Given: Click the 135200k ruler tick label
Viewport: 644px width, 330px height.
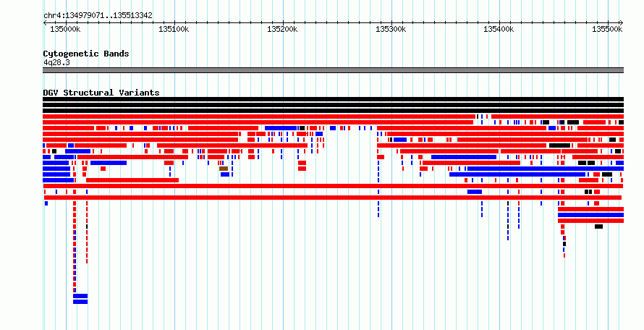Looking at the screenshot, I should click(282, 30).
